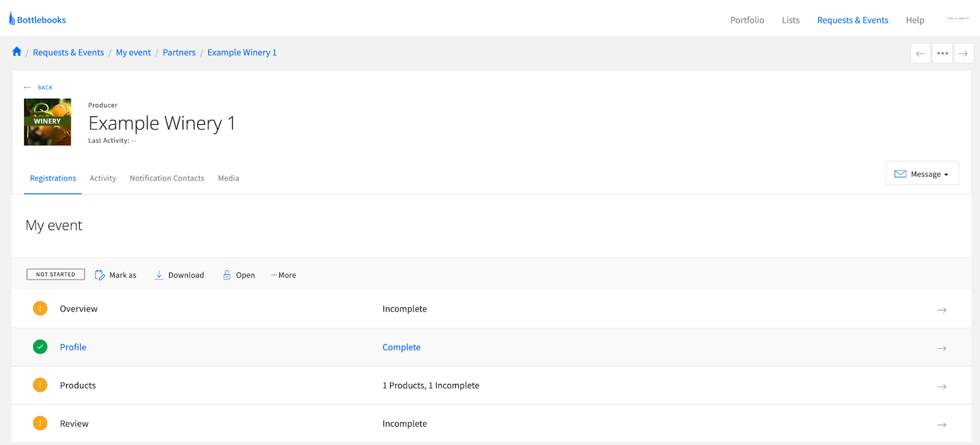Image resolution: width=980 pixels, height=445 pixels.
Task: Open Help in top navigation
Action: pos(915,20)
